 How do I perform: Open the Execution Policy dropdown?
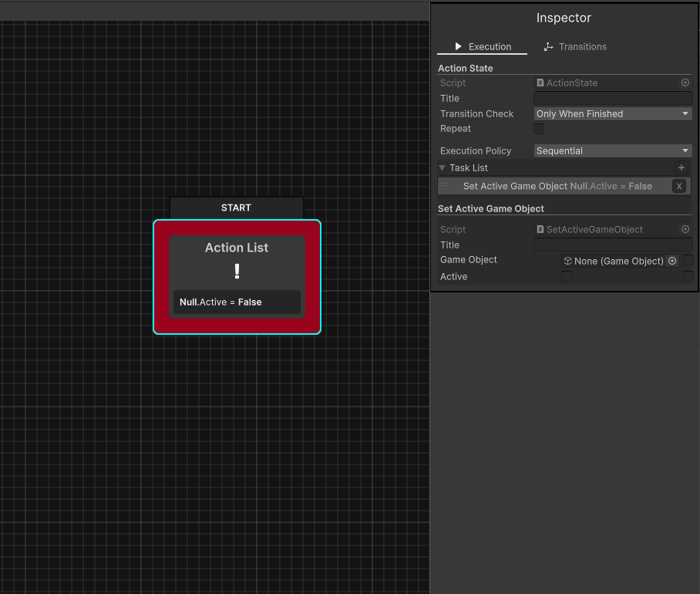pyautogui.click(x=613, y=151)
